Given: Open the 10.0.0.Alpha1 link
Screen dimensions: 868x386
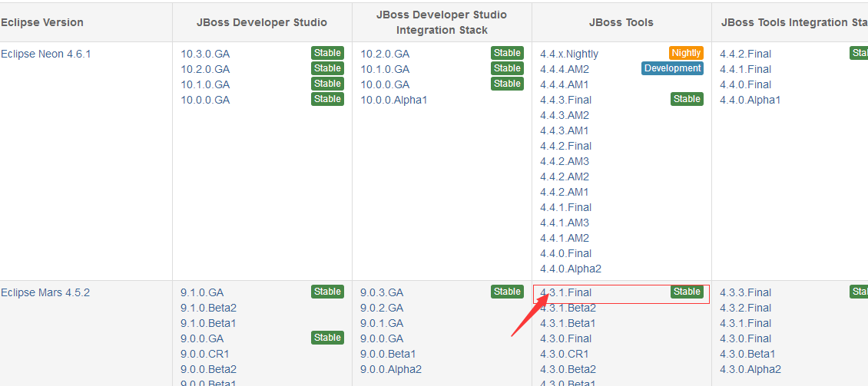Looking at the screenshot, I should point(393,100).
